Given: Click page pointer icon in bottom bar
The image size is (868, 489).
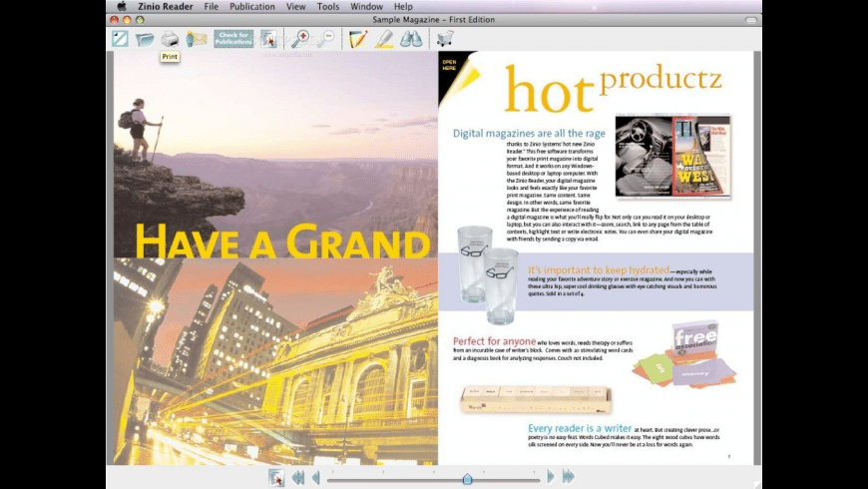Looking at the screenshot, I should pos(276,477).
